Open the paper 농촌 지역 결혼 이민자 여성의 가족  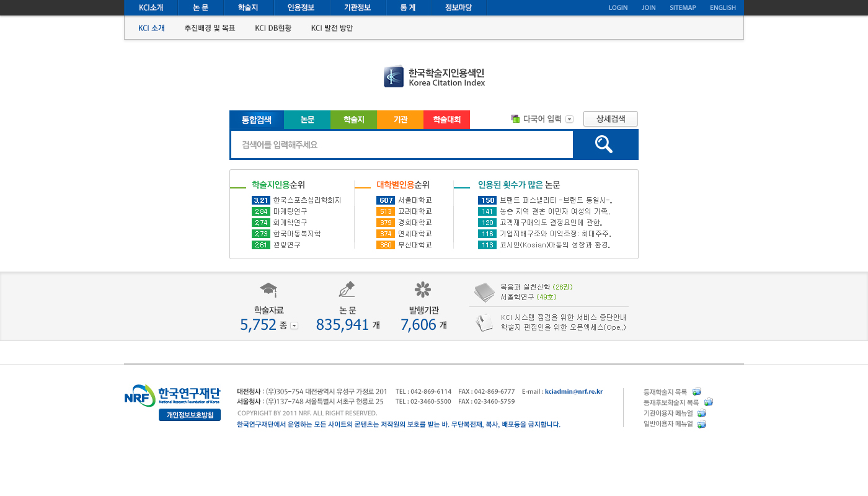[x=555, y=211]
